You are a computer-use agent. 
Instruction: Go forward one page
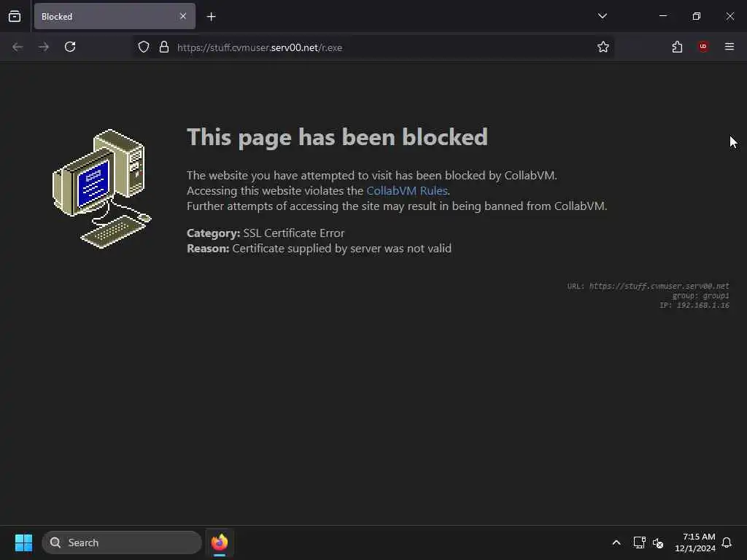pos(44,47)
